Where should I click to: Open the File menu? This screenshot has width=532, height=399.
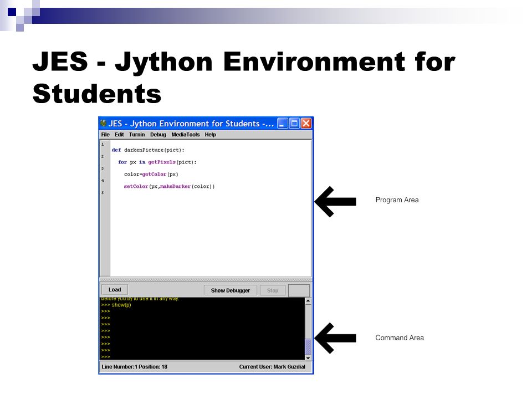coord(105,135)
